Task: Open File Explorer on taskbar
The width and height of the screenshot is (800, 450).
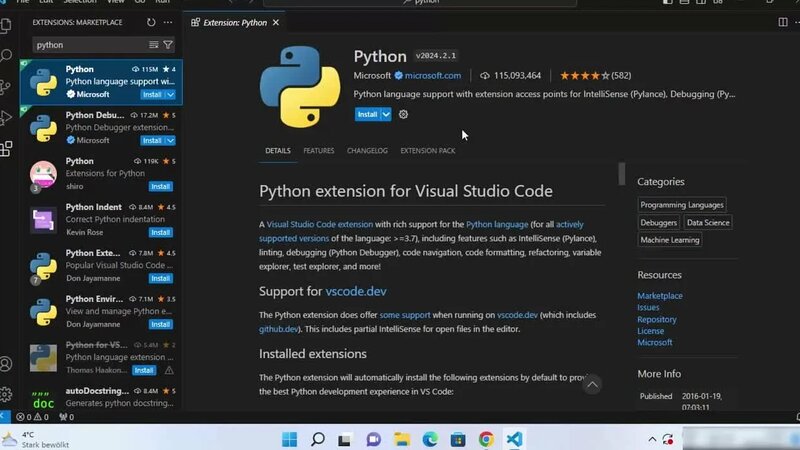Action: 402,439
